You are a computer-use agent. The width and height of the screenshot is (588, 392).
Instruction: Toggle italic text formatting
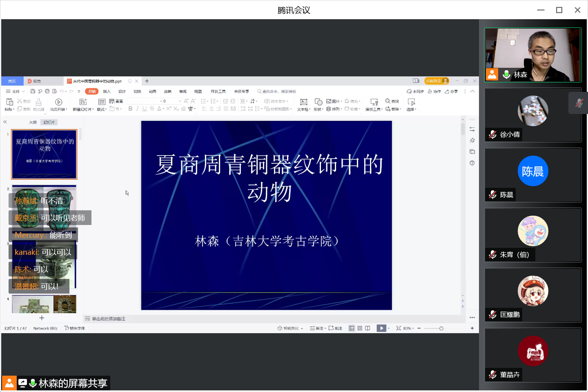point(138,109)
